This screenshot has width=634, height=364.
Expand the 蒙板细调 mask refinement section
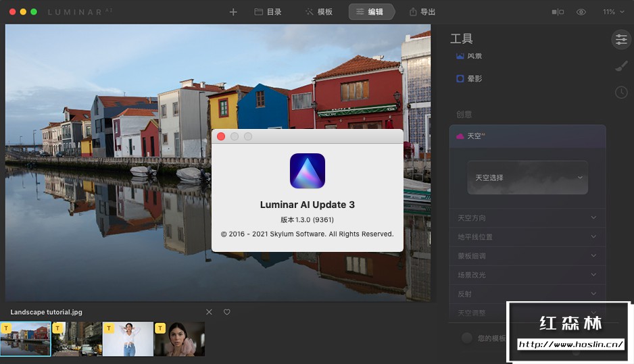[527, 256]
